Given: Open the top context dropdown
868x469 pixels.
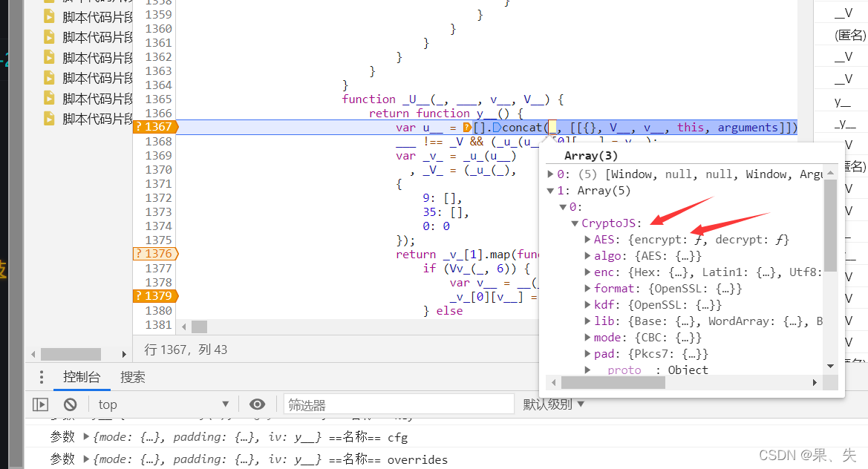Looking at the screenshot, I should 163,404.
